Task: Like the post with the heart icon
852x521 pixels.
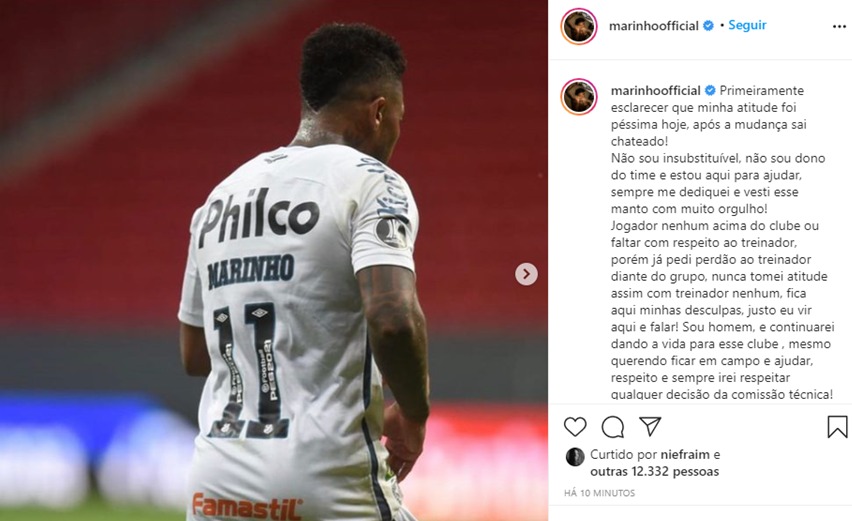Action: click(575, 427)
